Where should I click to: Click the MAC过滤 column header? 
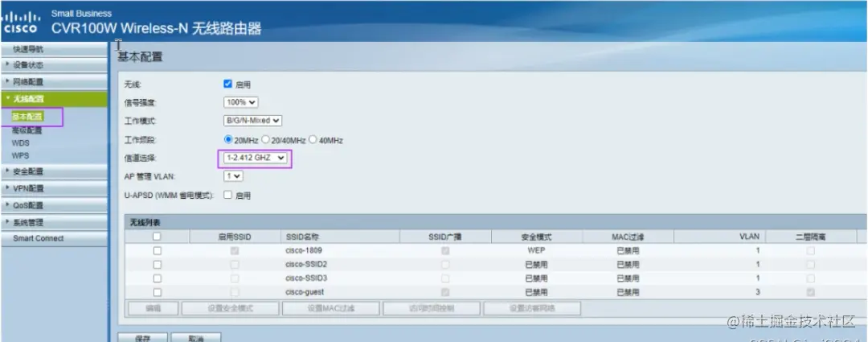(628, 237)
